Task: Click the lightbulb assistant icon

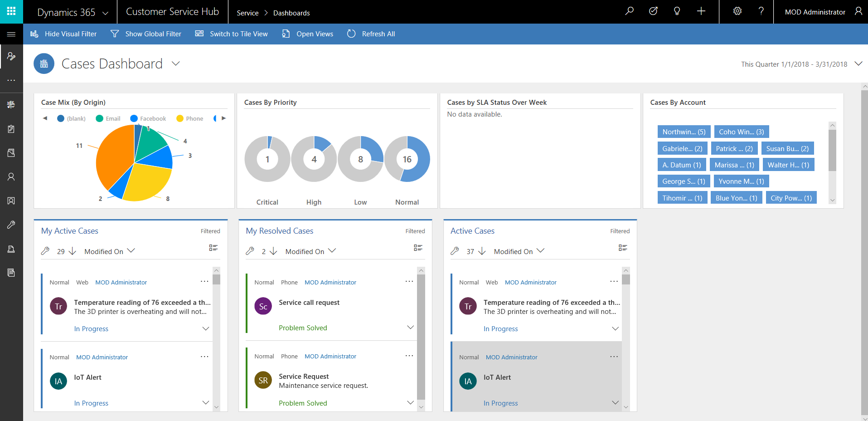Action: click(677, 11)
